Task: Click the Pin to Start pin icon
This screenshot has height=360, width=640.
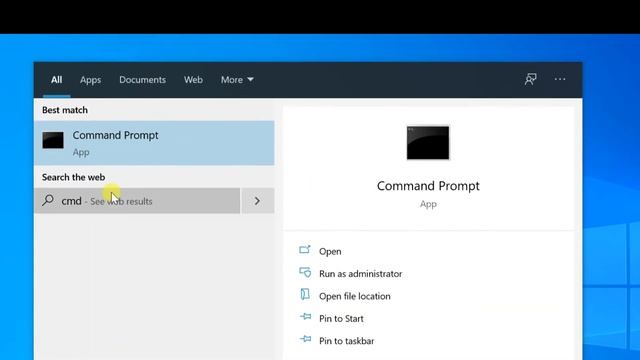Action: click(305, 316)
